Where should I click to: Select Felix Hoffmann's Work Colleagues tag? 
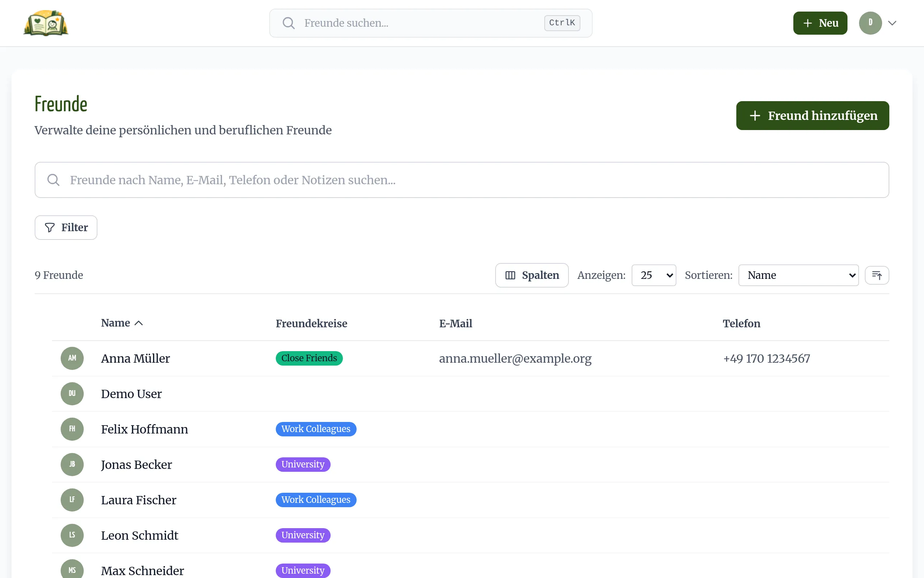(x=316, y=429)
